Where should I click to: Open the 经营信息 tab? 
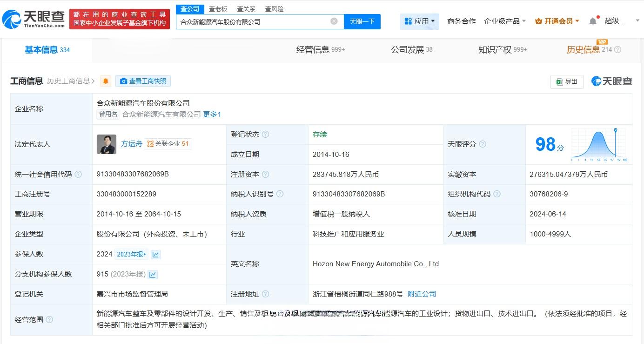(321, 50)
